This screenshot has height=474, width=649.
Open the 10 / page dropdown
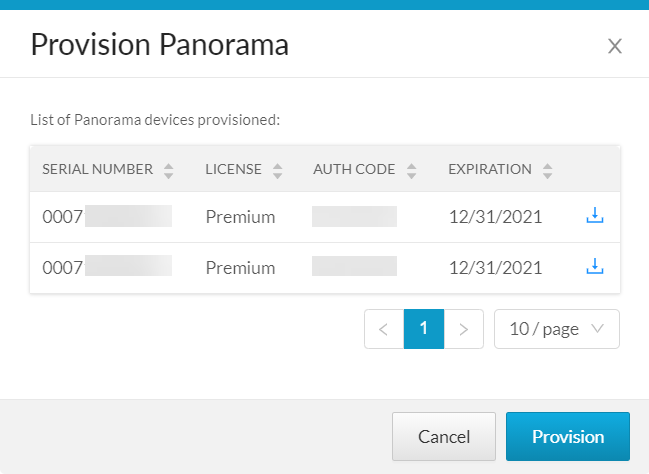[557, 329]
